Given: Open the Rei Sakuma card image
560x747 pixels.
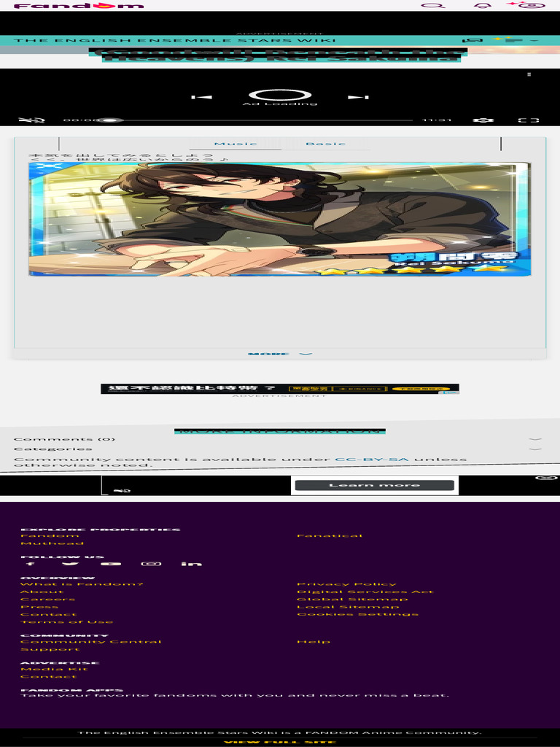Looking at the screenshot, I should (x=280, y=219).
